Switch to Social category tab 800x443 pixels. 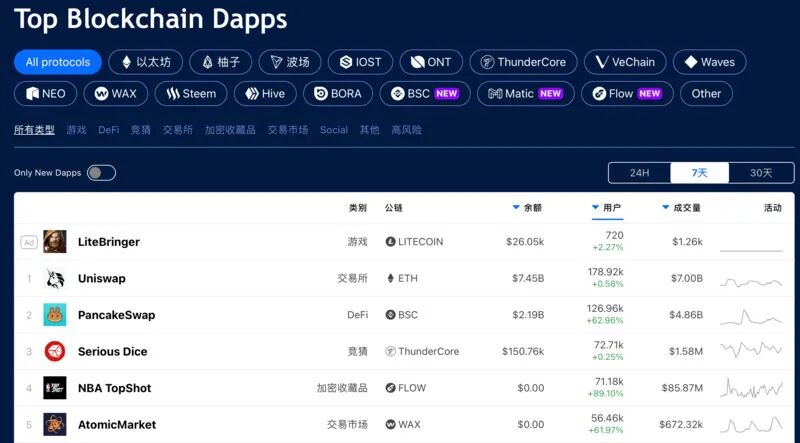(x=334, y=130)
